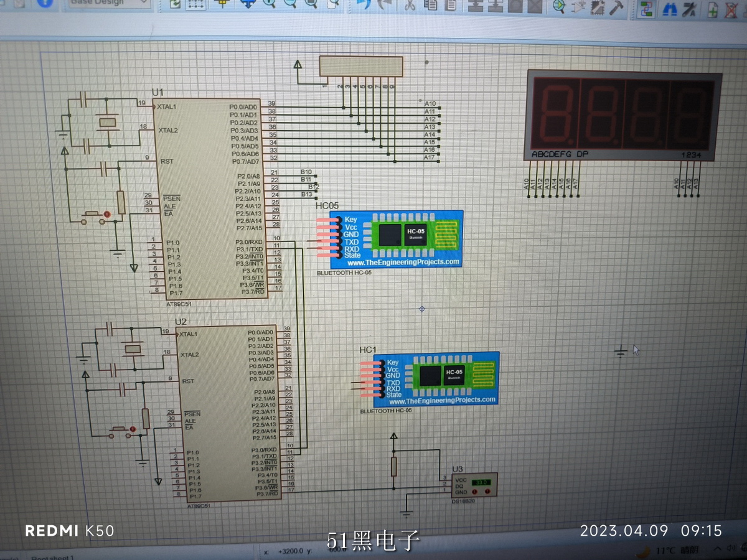
Task: Click the 1234 digit-select label on display
Action: coord(691,154)
